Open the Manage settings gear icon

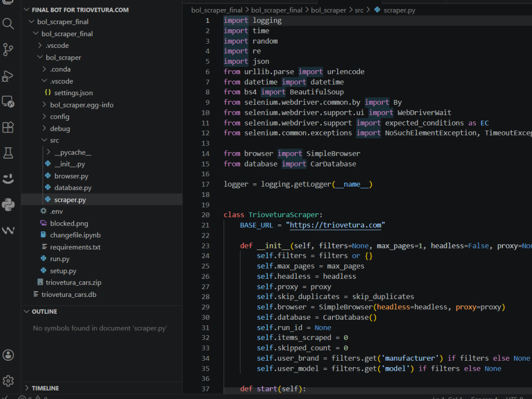coord(8,381)
